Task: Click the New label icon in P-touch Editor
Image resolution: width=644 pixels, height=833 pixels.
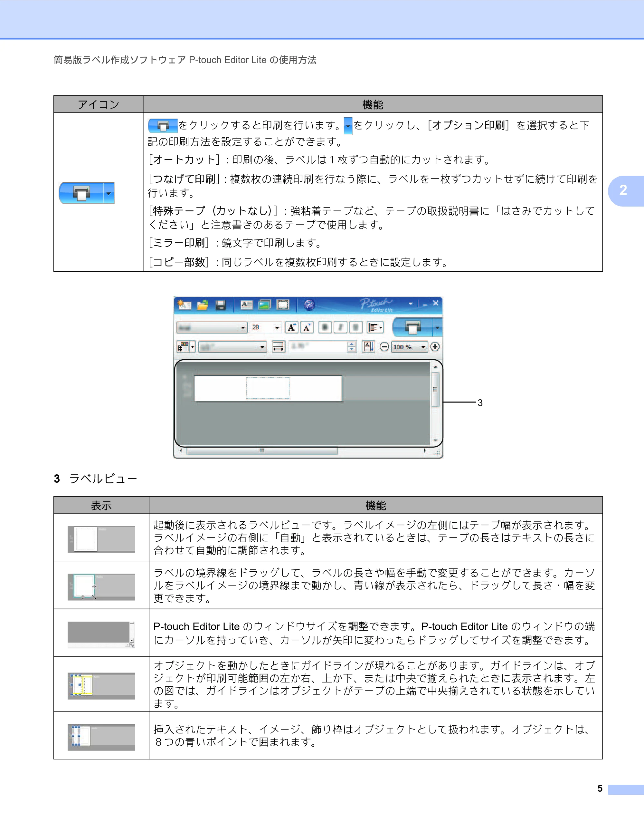Action: 185,305
